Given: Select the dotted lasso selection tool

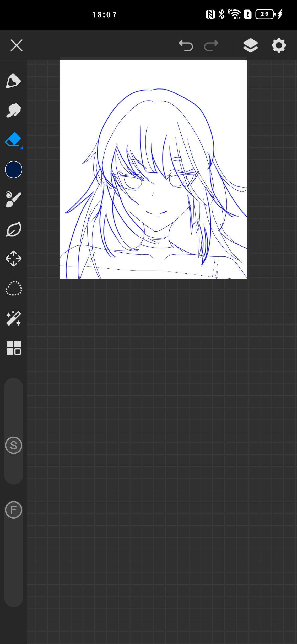Looking at the screenshot, I should [13, 288].
